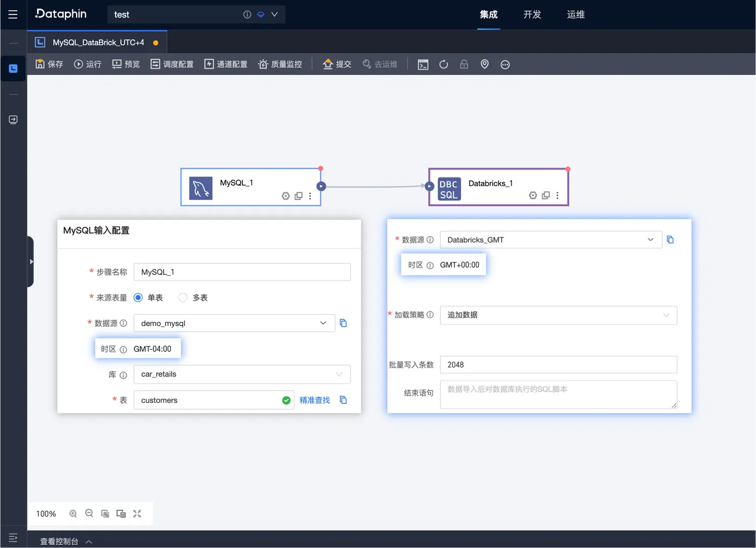The image size is (756, 548).
Task: Select the MySQL_DataBrick_UTC+4 file tab
Action: (97, 42)
